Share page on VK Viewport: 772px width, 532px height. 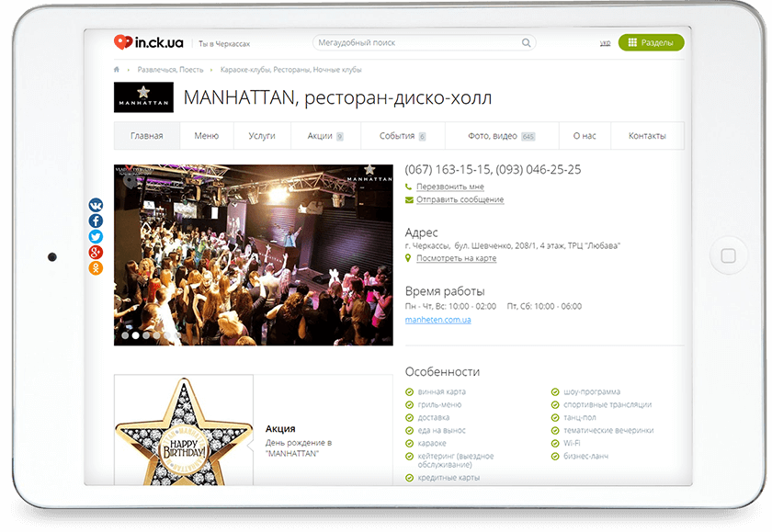coord(96,205)
